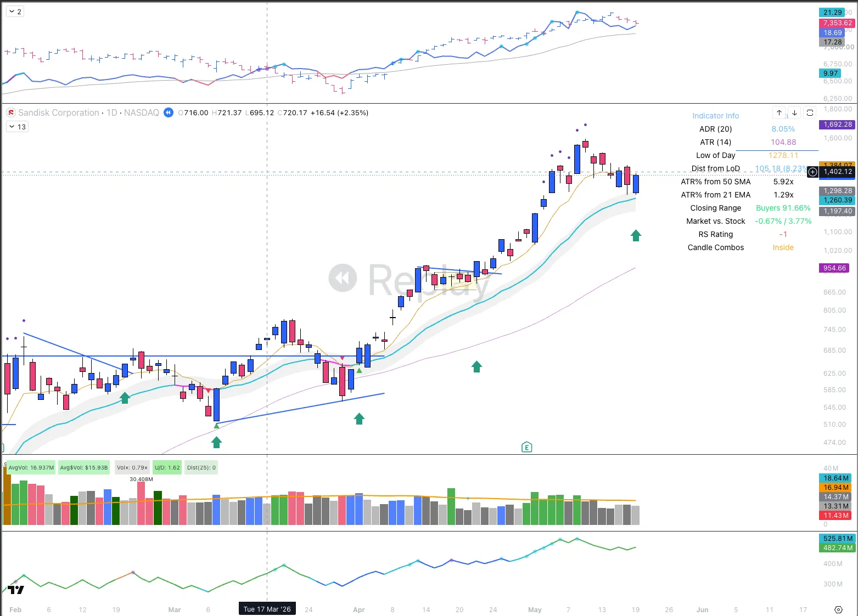Click the Dist(25): 0 label
Viewport: 858px width, 616px height.
(201, 468)
